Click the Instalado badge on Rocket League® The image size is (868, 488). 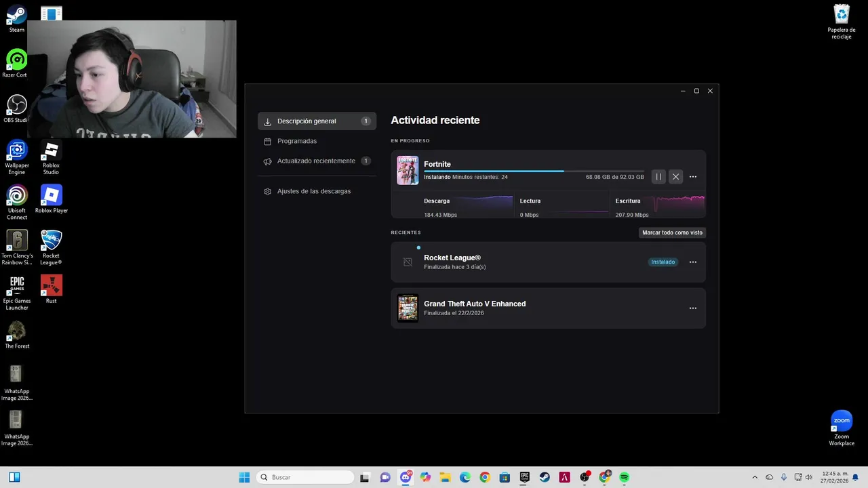(663, 262)
